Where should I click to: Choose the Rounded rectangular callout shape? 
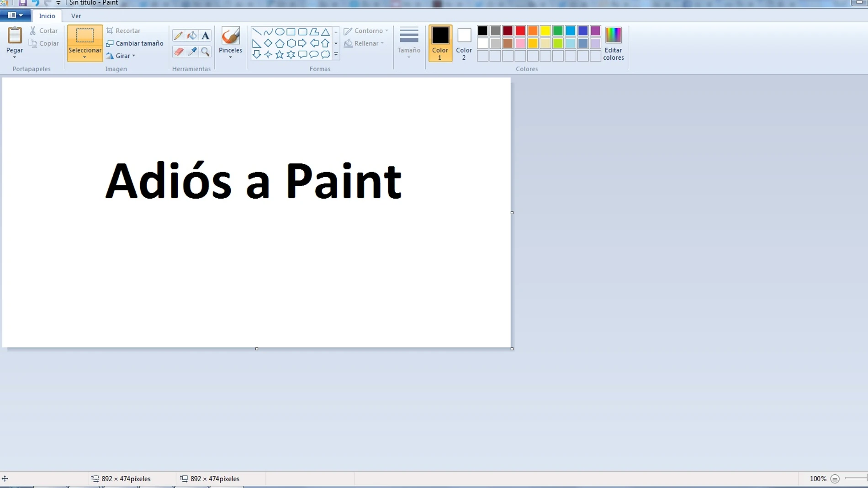click(x=302, y=55)
